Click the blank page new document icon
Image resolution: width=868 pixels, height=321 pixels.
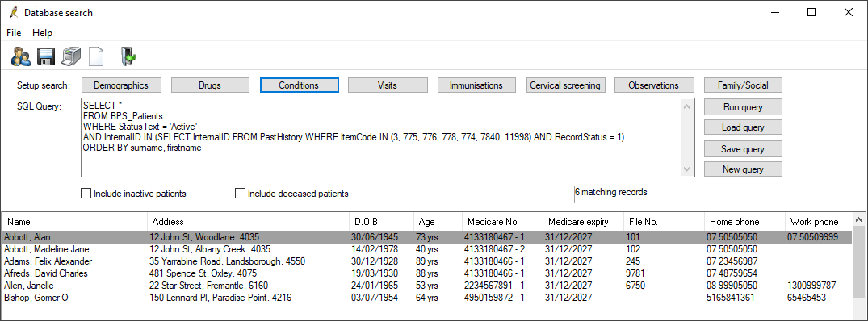[x=96, y=56]
